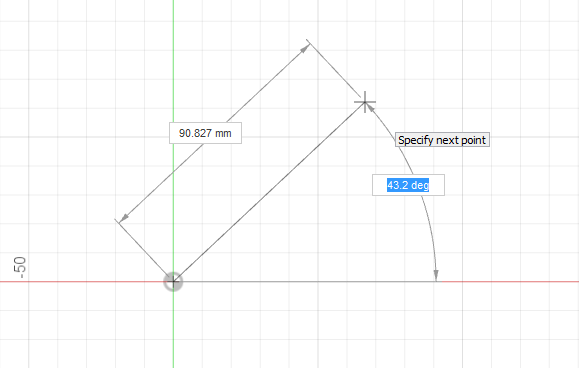Click the -50 axis scale label
Screen dimensions: 579x368
tap(20, 267)
